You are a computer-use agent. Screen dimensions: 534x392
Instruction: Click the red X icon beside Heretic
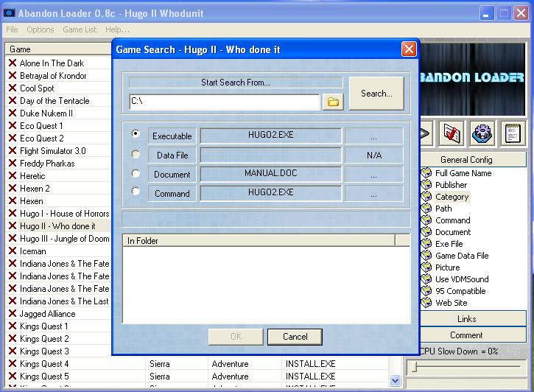pos(13,175)
